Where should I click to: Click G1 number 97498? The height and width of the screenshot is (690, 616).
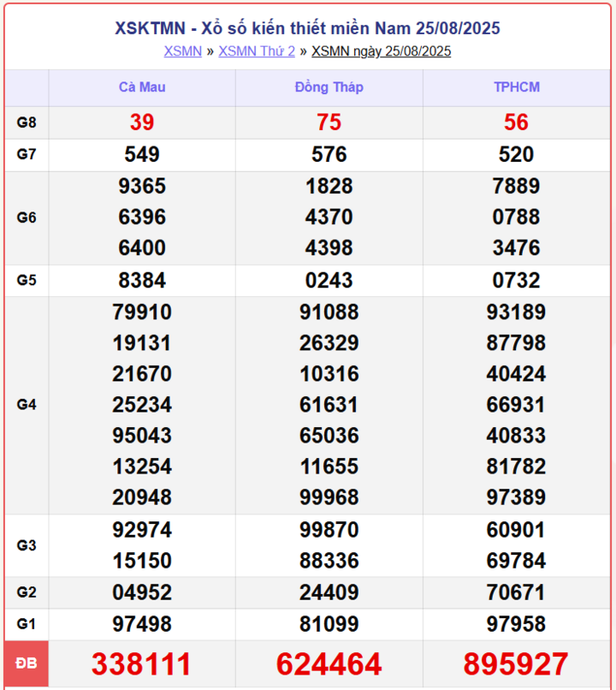point(142,624)
